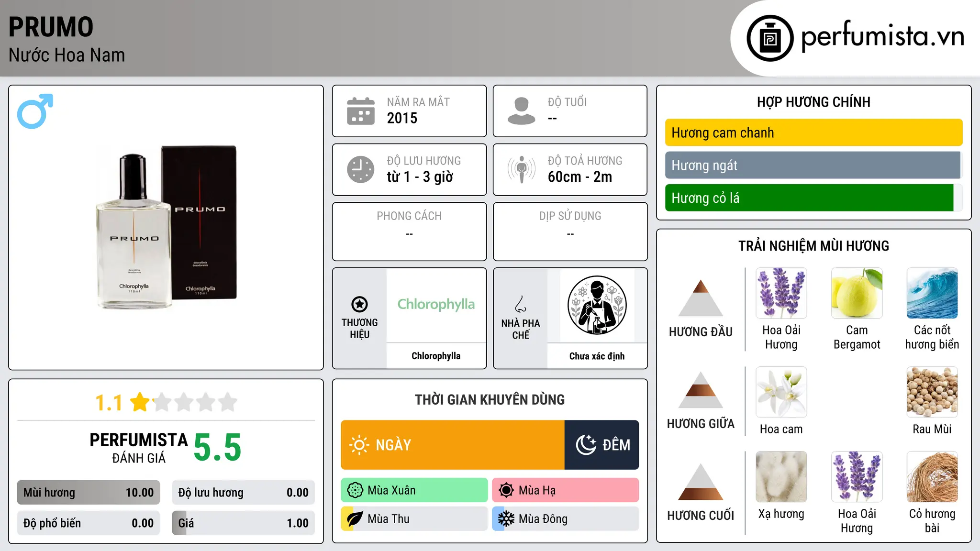Click the sun icon in the Ngày bar

click(359, 445)
